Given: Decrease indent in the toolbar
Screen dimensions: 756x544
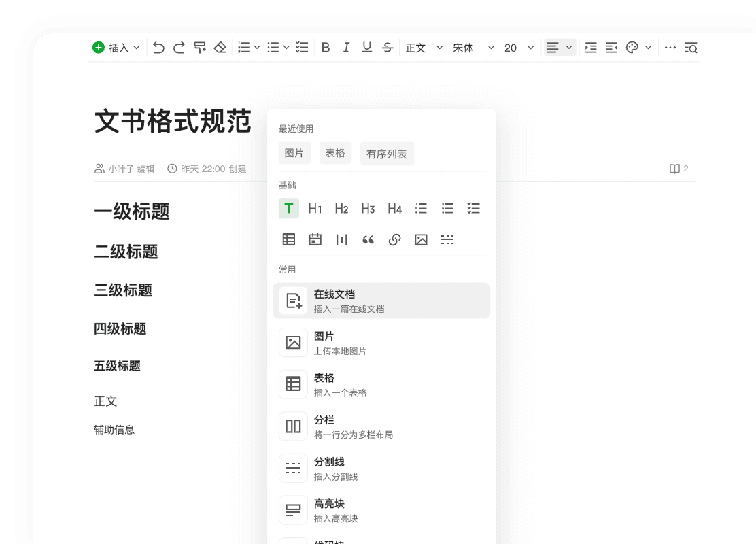Looking at the screenshot, I should click(x=611, y=48).
